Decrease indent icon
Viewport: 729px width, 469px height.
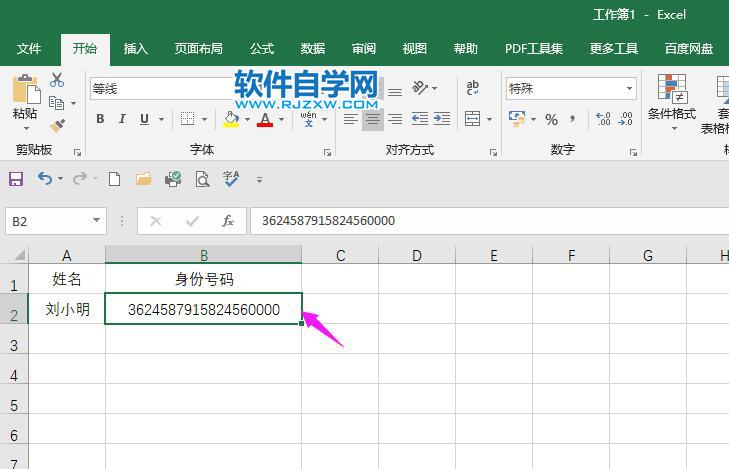(x=420, y=119)
